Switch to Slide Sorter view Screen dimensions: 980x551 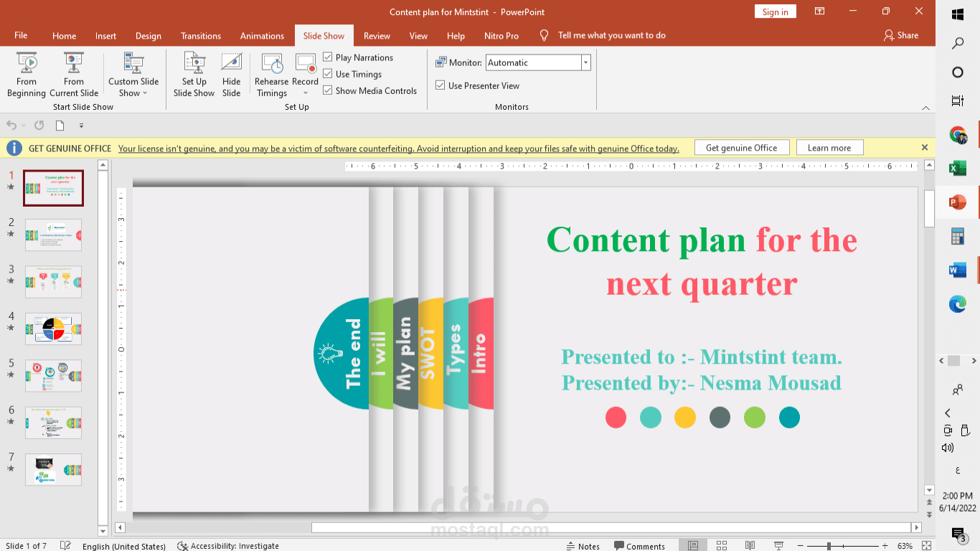[722, 546]
